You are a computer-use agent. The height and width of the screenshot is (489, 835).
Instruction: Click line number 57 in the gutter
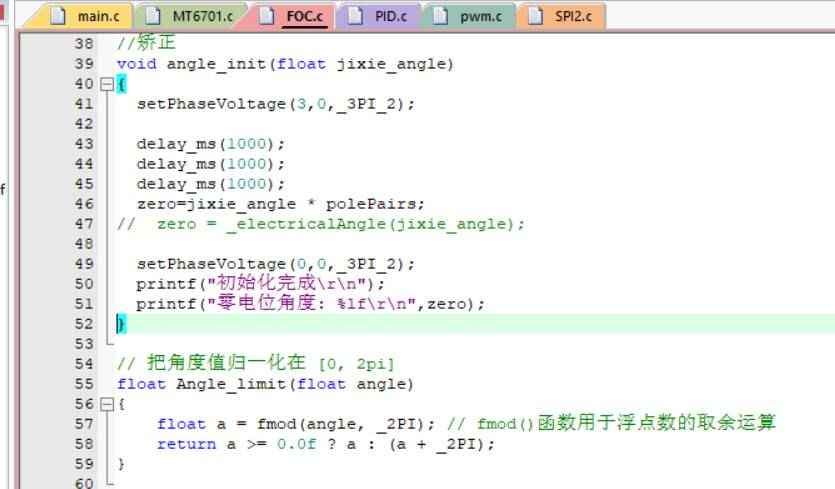(x=84, y=424)
